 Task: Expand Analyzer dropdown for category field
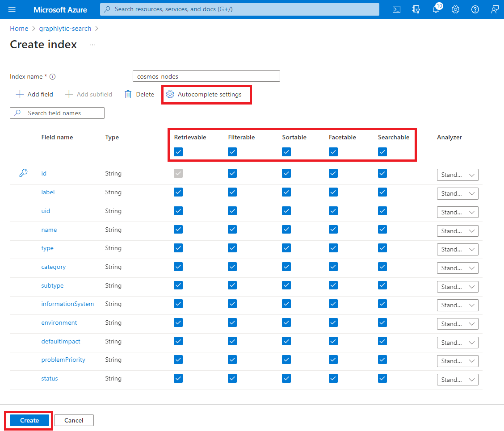pos(458,268)
